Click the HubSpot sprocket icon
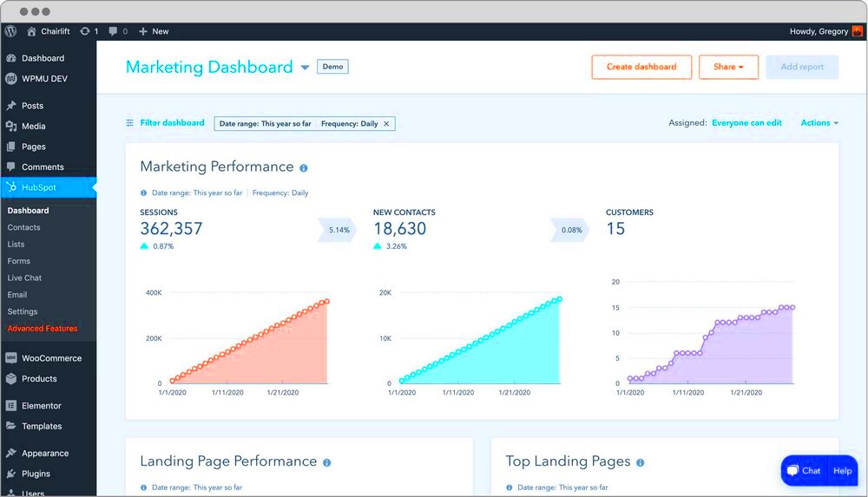The height and width of the screenshot is (497, 868). (11, 187)
